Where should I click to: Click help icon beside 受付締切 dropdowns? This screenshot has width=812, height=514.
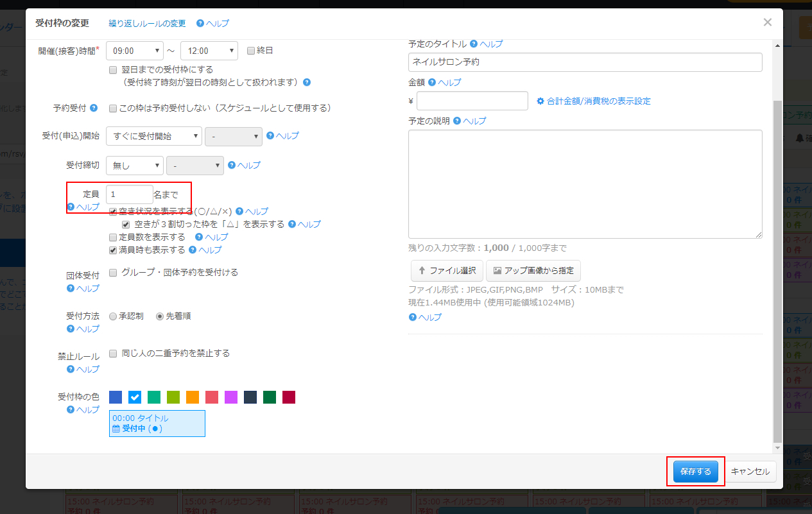(232, 165)
